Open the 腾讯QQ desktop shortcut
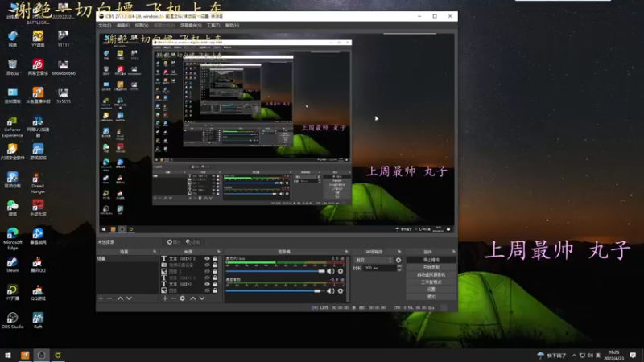The height and width of the screenshot is (362, 644). [x=38, y=265]
